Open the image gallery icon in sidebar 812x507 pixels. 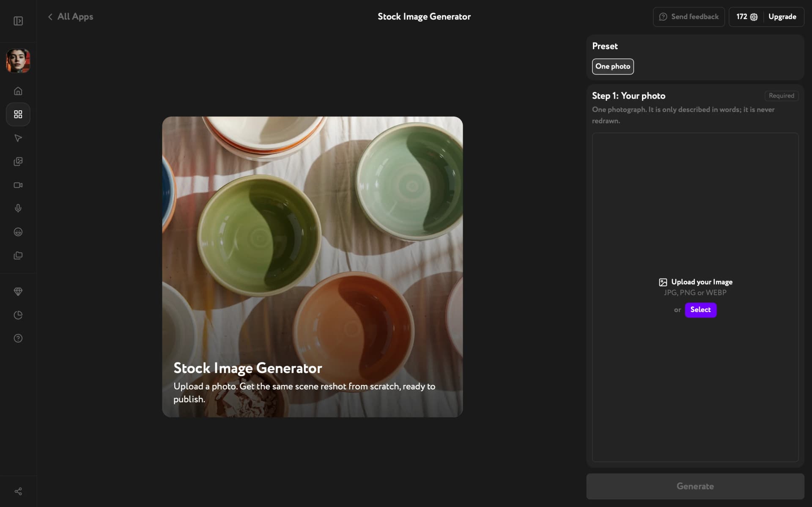(x=18, y=162)
